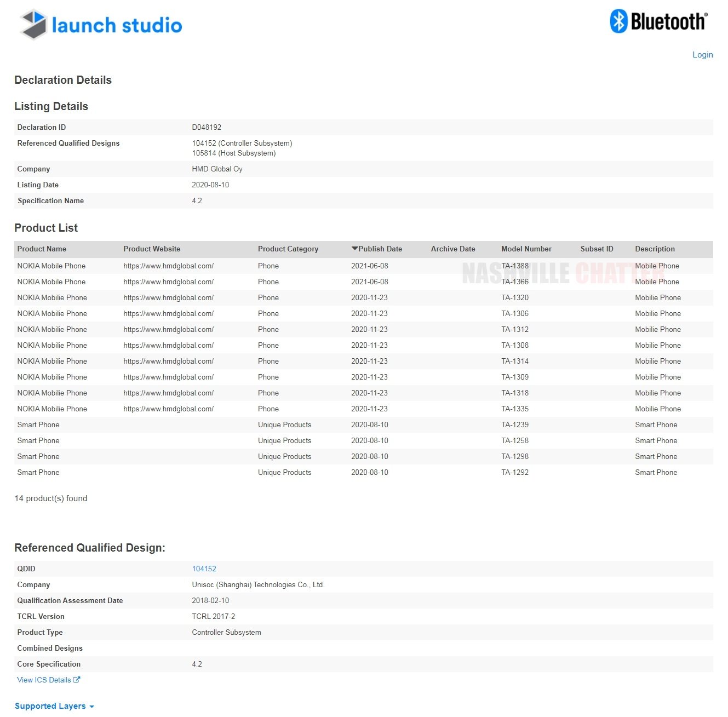Select the Smart Phone row TA-1292
The height and width of the screenshot is (717, 728).
pos(515,472)
